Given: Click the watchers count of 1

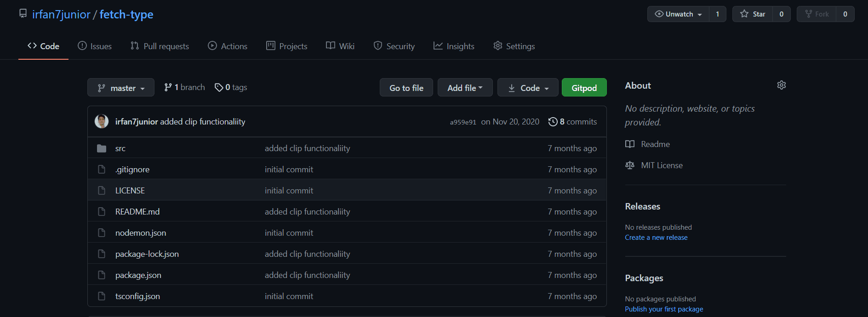Looking at the screenshot, I should tap(718, 14).
